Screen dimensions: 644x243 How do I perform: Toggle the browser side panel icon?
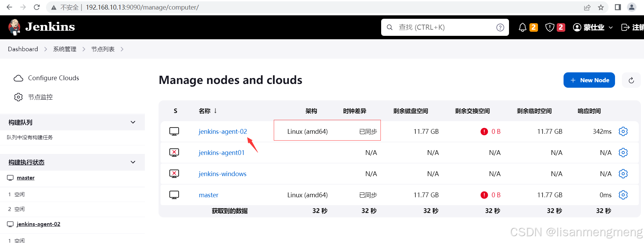[618, 7]
